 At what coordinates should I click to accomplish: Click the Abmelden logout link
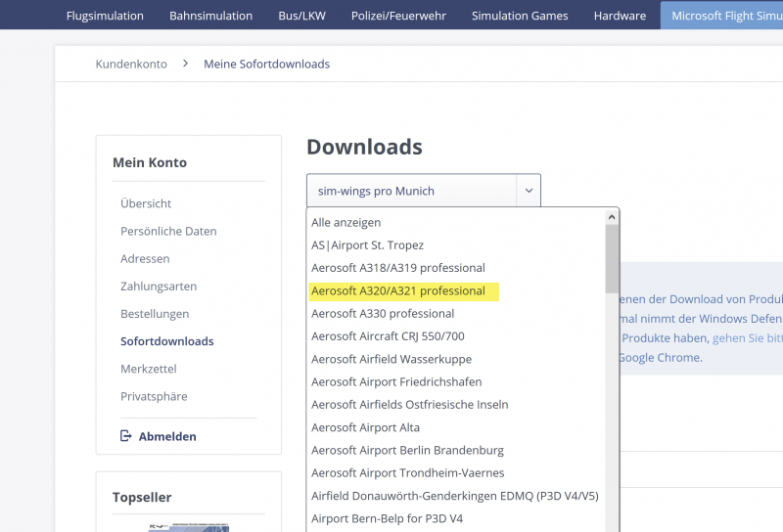click(167, 436)
